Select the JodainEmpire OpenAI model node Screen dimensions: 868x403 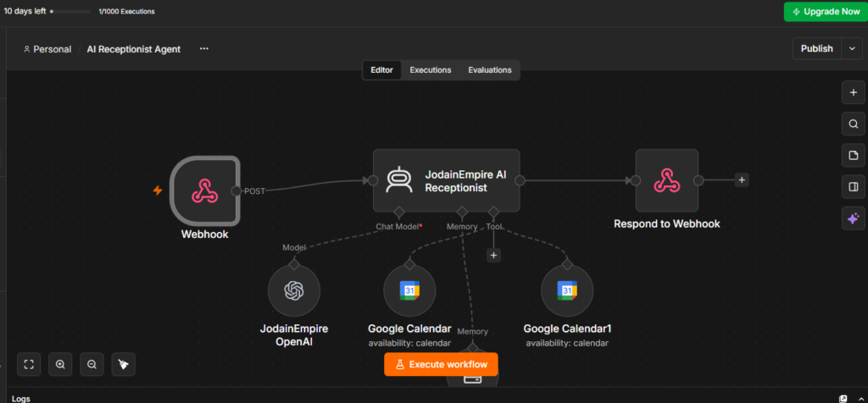pyautogui.click(x=294, y=290)
